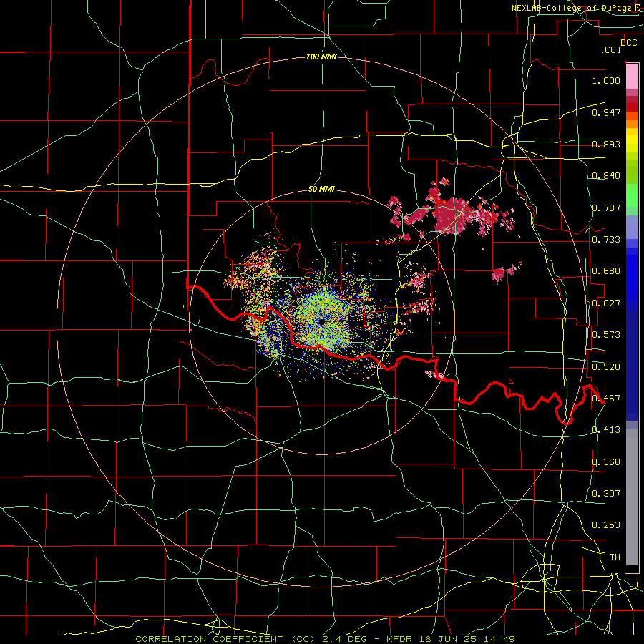The image size is (644, 644).
Task: Click the [CC] units label
Action: 611,49
